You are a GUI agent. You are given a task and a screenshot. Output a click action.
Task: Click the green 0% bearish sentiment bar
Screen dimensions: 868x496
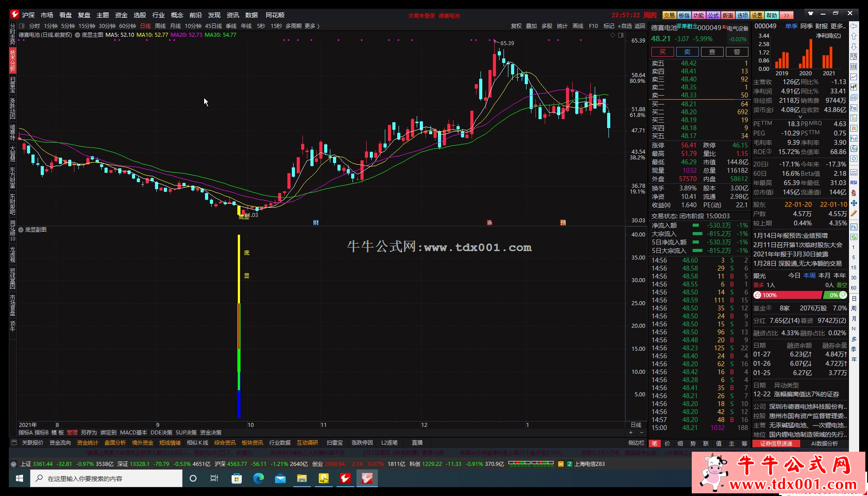(x=835, y=295)
